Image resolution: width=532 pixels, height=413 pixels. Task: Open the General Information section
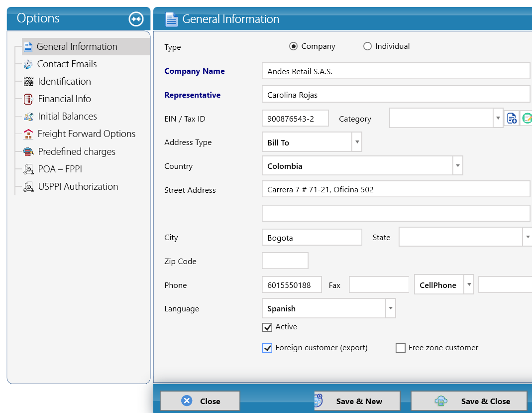[86, 46]
